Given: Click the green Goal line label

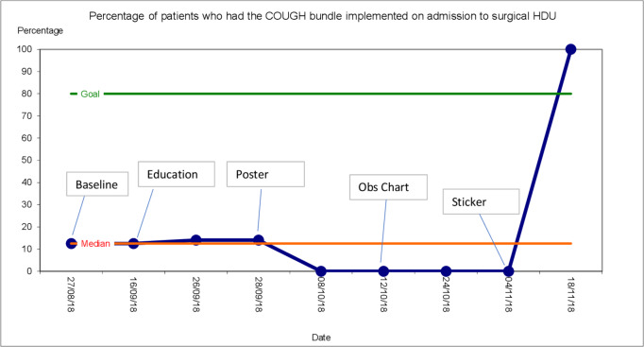Looking at the screenshot, I should (90, 94).
